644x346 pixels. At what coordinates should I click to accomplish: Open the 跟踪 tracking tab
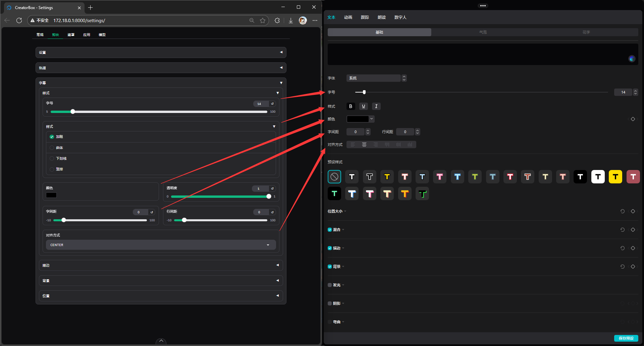click(365, 17)
